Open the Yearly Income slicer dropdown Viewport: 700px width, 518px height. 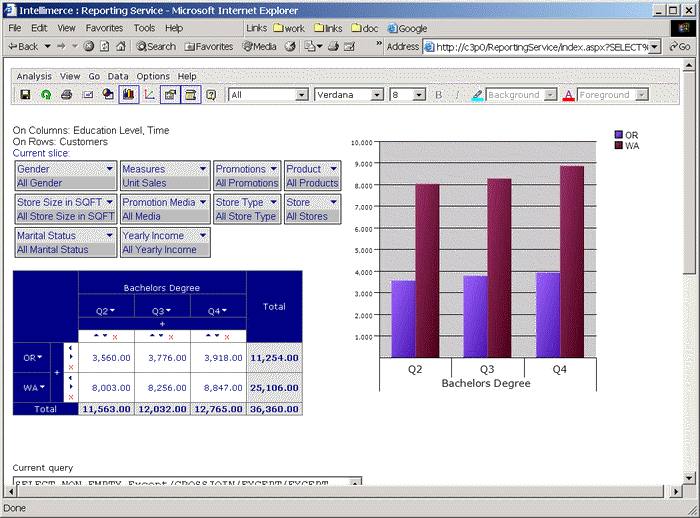(203, 235)
